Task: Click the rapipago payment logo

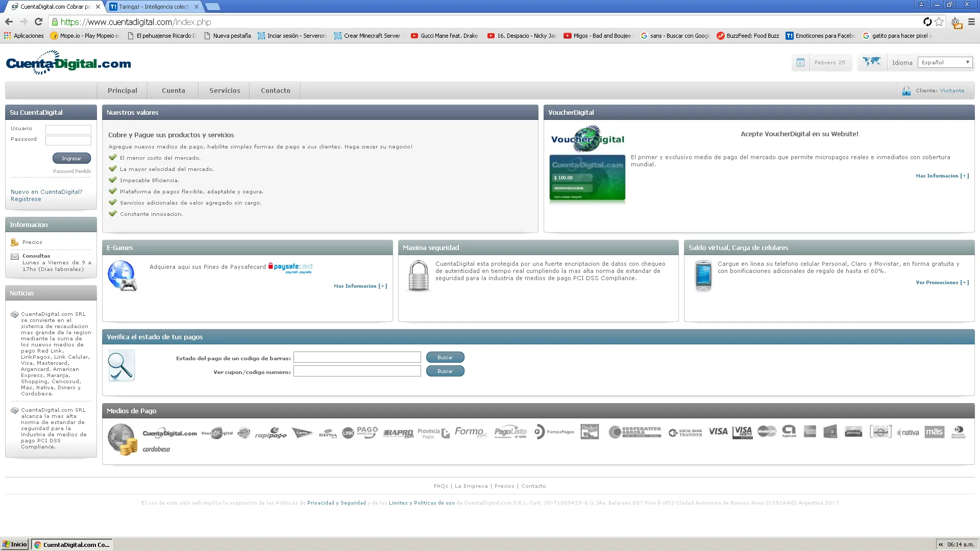Action: click(271, 433)
